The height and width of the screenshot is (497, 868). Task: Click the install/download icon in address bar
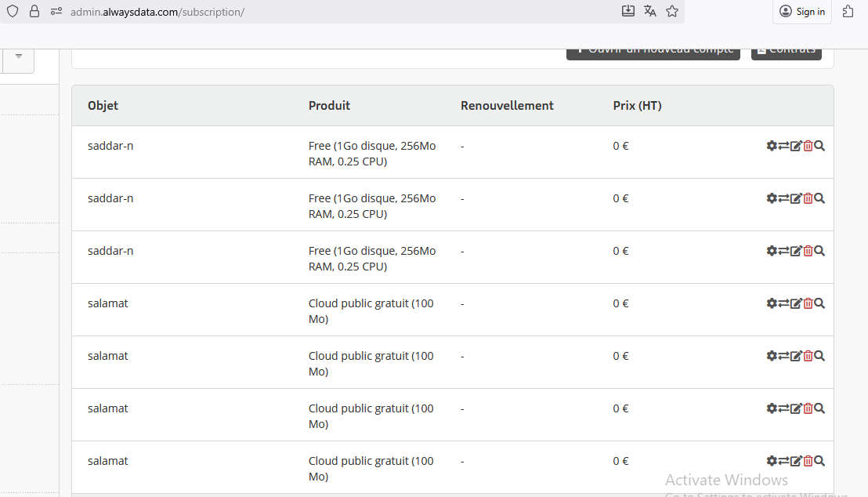pos(627,11)
